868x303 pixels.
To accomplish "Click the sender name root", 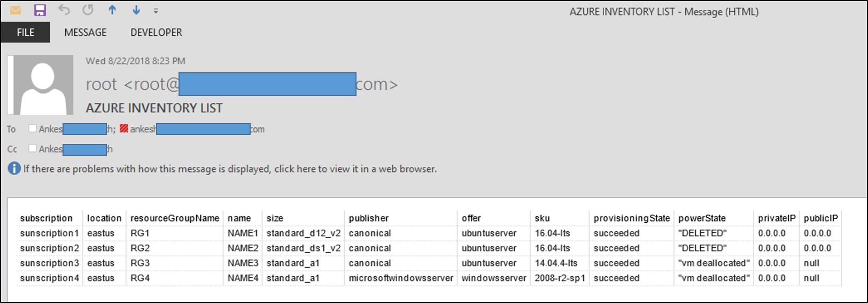I will click(x=102, y=85).
